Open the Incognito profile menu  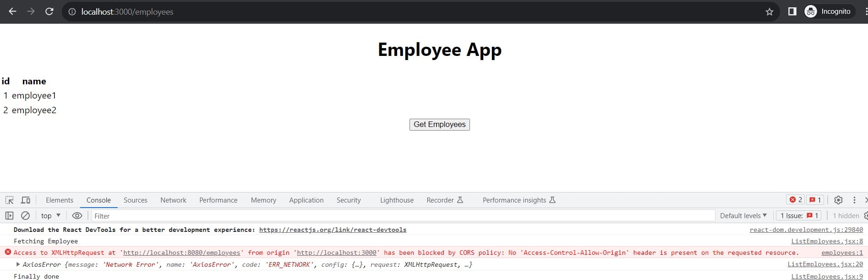pyautogui.click(x=830, y=11)
